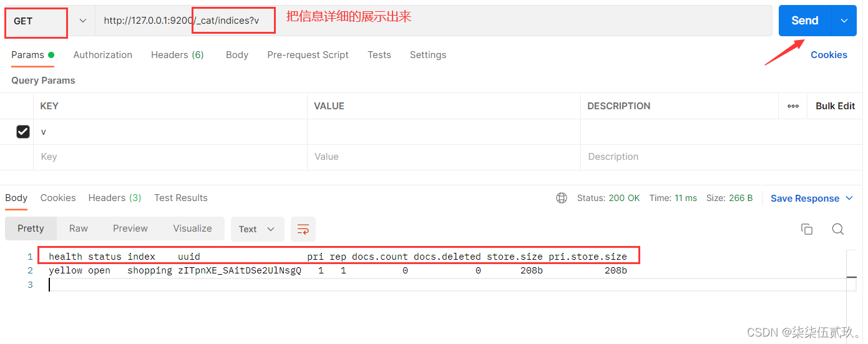Open the Headers (6) request tab
Image resolution: width=868 pixels, height=344 pixels.
tap(177, 55)
